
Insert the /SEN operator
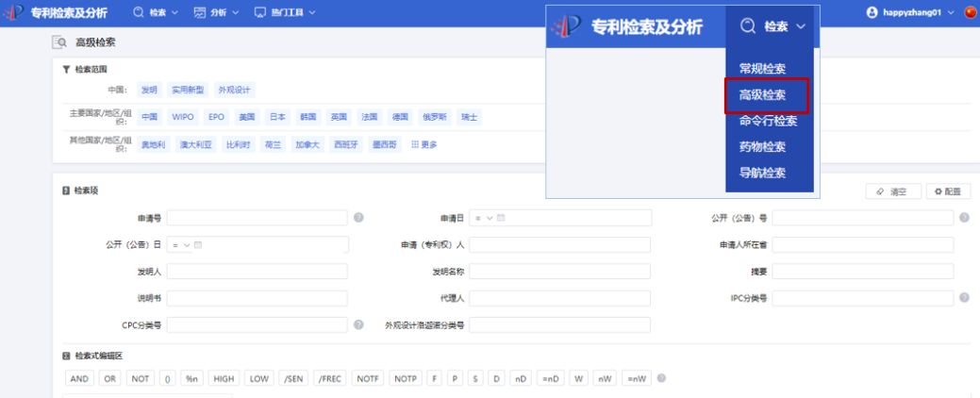[x=293, y=378]
